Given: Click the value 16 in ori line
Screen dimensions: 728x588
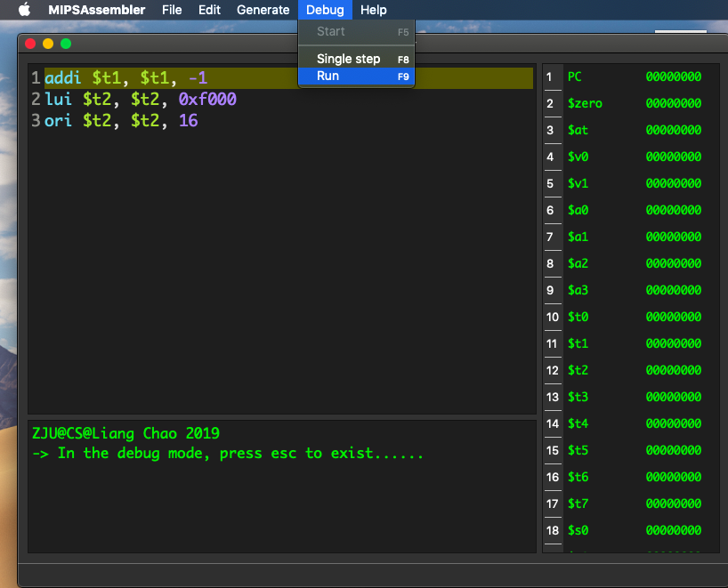Looking at the screenshot, I should (189, 121).
